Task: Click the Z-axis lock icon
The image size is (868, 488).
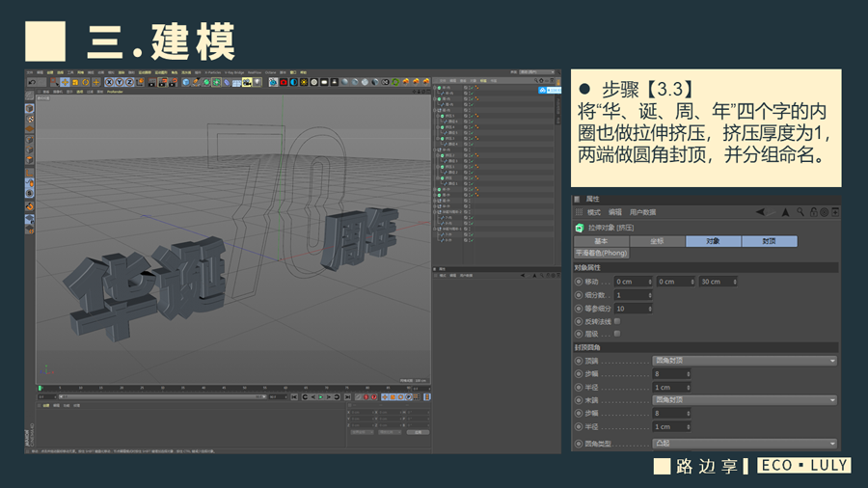Action: tap(129, 82)
